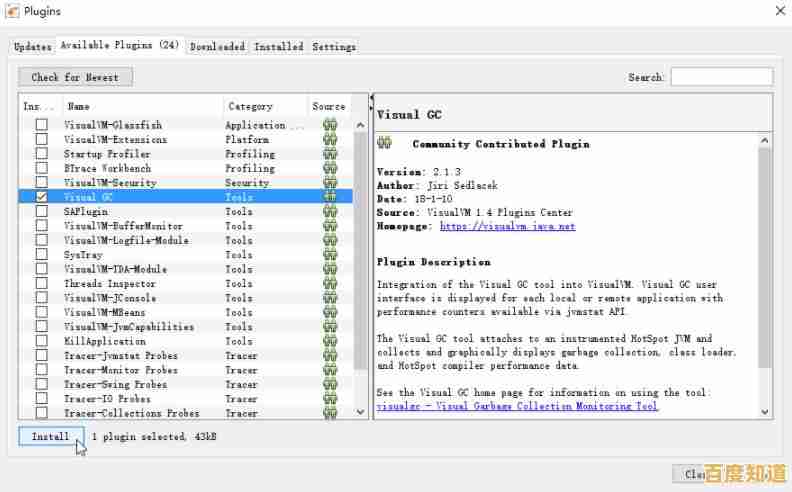Open the Settings tab
792x492 pixels.
pos(333,46)
